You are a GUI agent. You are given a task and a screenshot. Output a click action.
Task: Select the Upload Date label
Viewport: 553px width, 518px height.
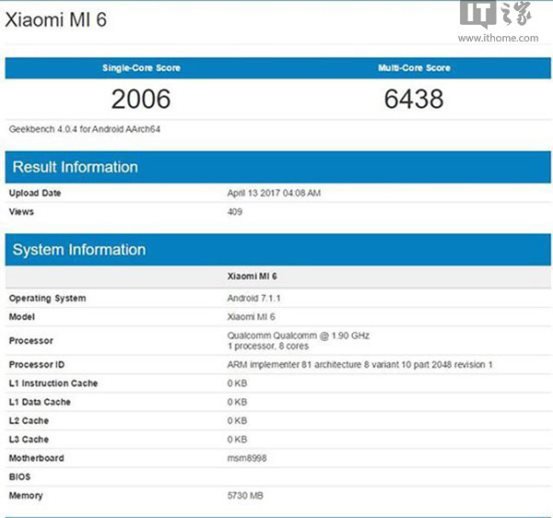[35, 193]
